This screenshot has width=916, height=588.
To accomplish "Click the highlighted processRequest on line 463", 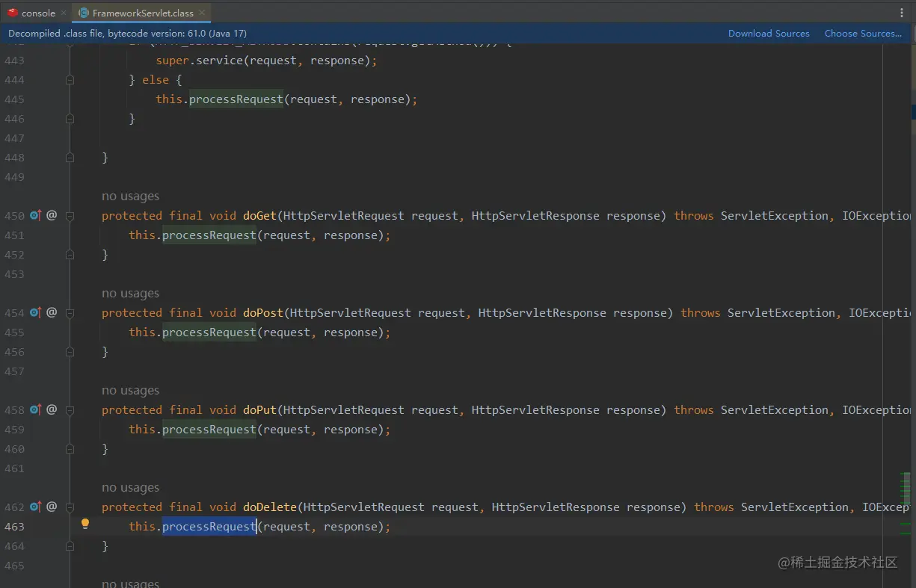I will pyautogui.click(x=209, y=527).
